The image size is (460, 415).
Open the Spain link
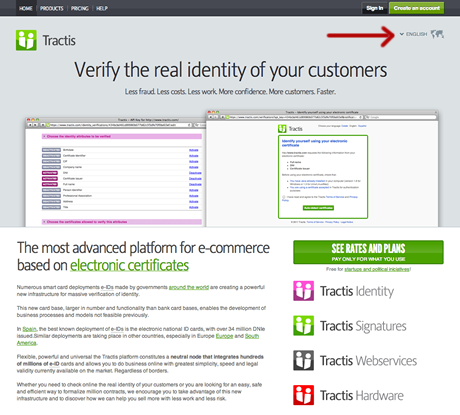click(x=29, y=329)
